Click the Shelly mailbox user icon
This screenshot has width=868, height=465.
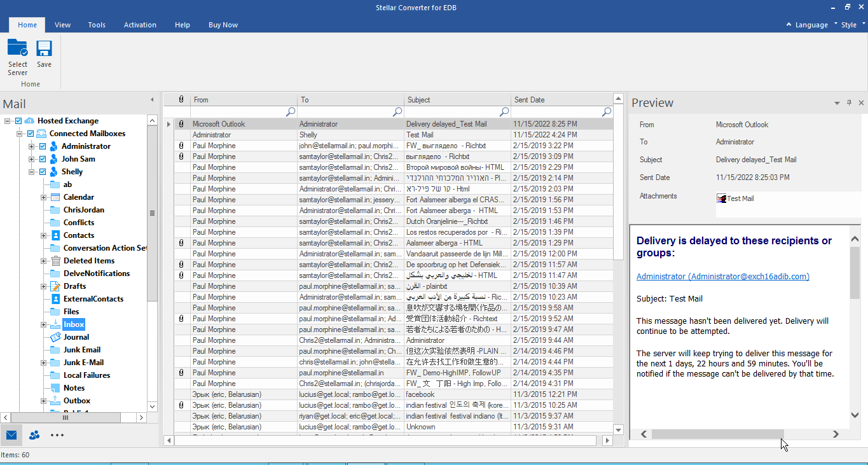[x=54, y=172]
